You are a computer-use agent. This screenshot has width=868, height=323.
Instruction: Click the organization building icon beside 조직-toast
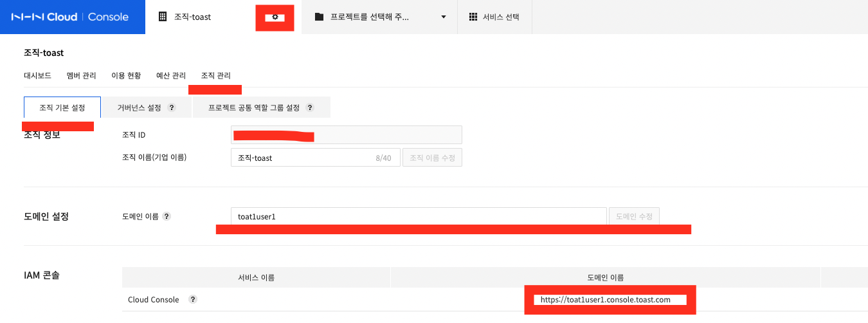point(162,17)
